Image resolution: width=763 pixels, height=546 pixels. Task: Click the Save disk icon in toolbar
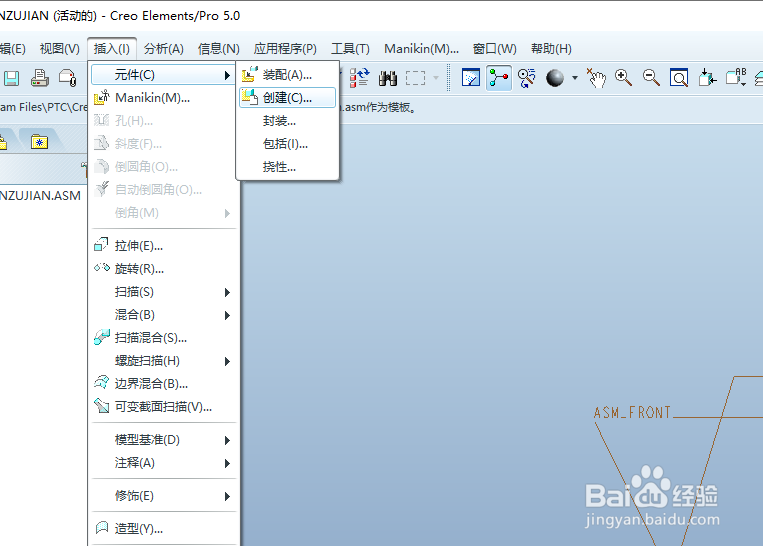coord(11,78)
